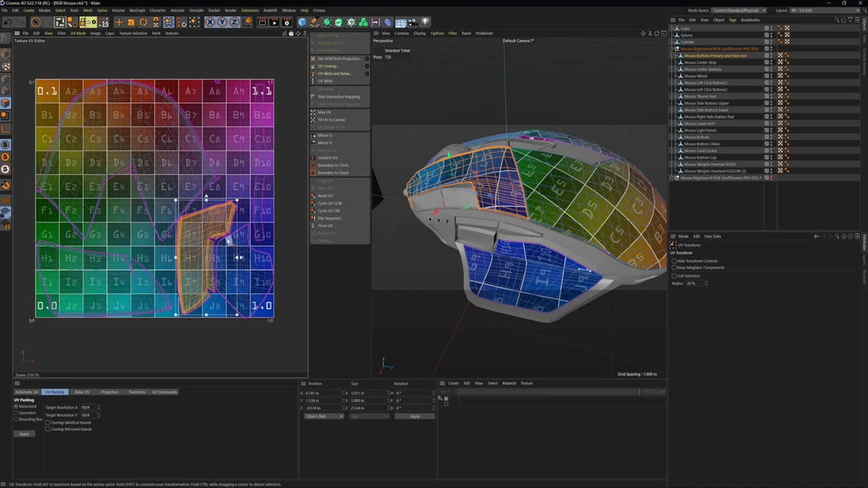Screen dimensions: 868x488
Task: Click the UV Unwrap command
Action: [x=329, y=66]
